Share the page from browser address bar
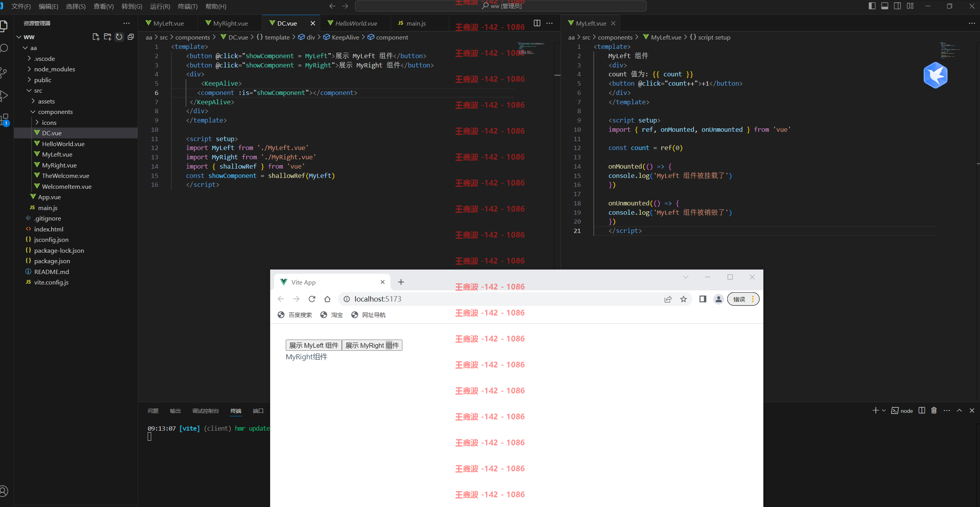This screenshot has width=980, height=507. 668,299
